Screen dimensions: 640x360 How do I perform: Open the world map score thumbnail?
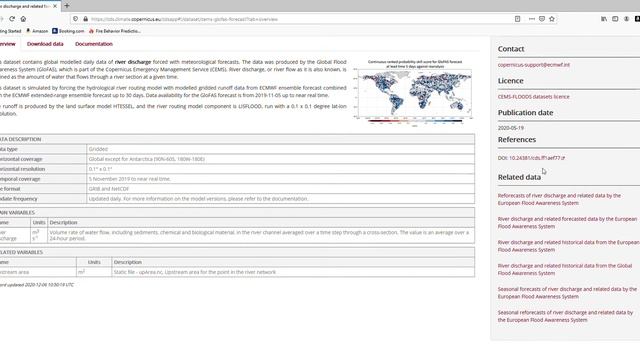(x=414, y=93)
